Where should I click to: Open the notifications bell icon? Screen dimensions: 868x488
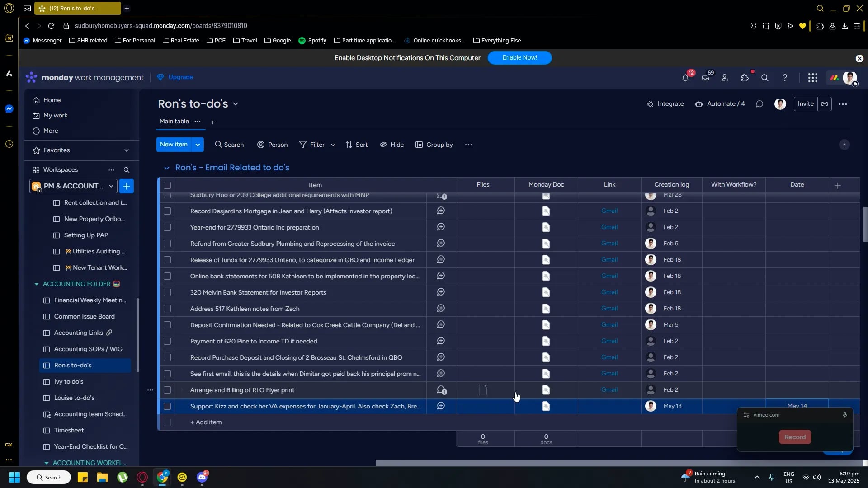[x=685, y=78]
